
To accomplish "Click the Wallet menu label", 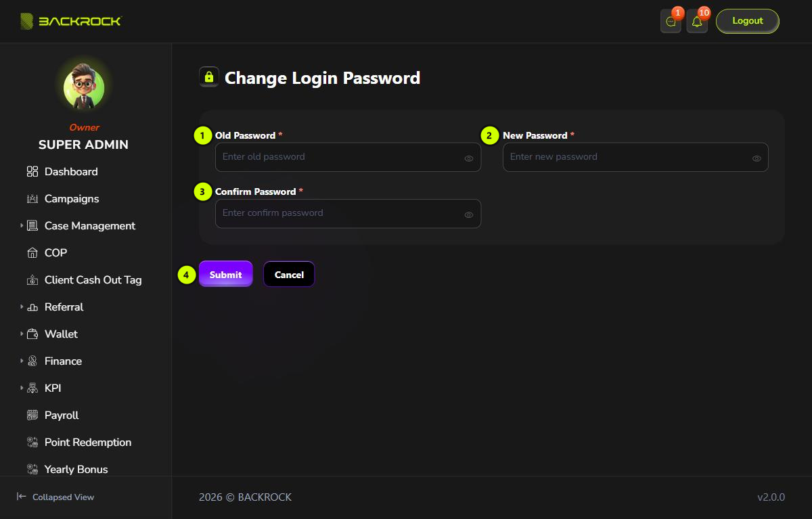I will (61, 334).
